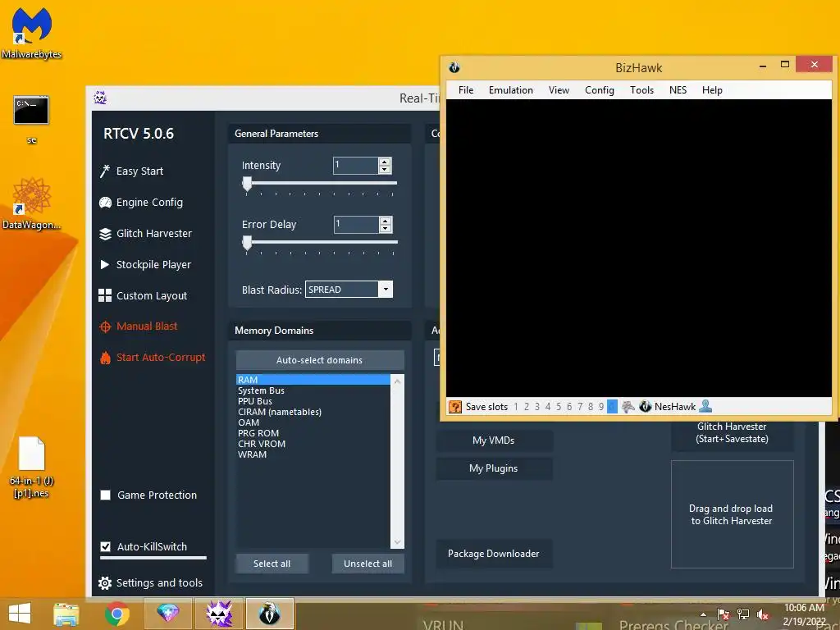This screenshot has height=630, width=840.
Task: Open Custom Layout grid icon
Action: point(105,295)
